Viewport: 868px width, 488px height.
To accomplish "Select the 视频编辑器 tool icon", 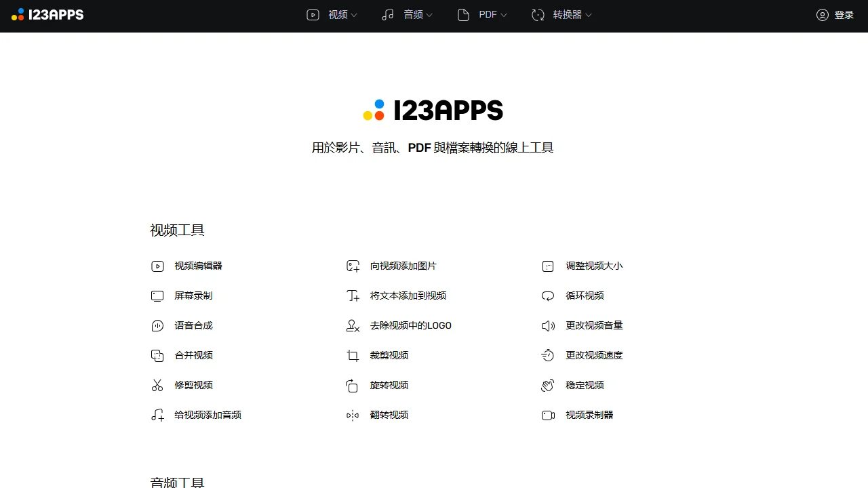I will (157, 266).
